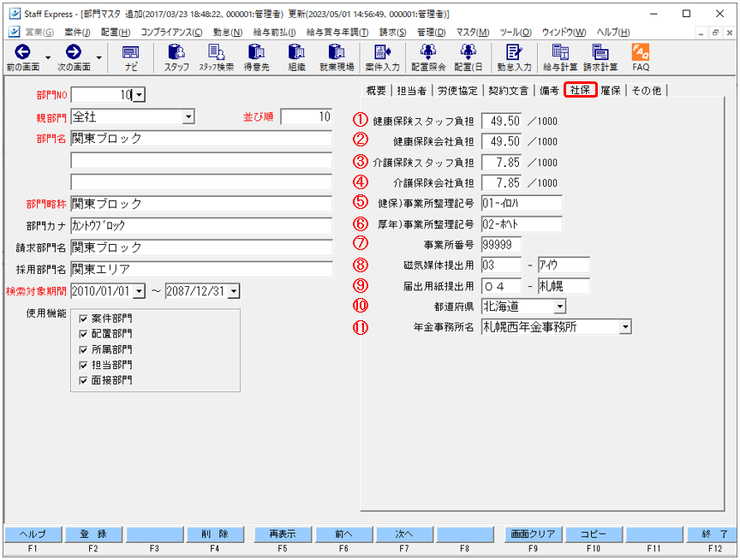Open the 年金事務所名 dropdown

point(625,326)
